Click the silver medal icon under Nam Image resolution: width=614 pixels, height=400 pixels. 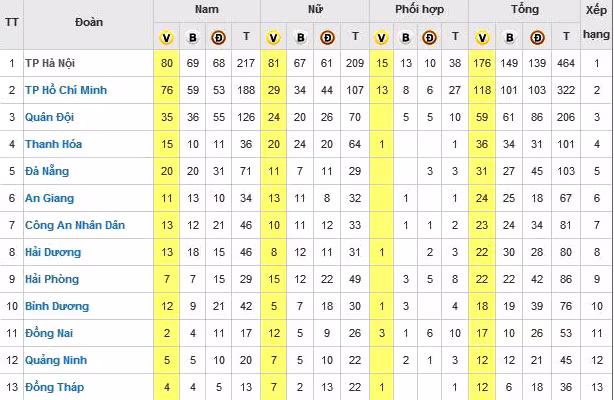(x=193, y=38)
